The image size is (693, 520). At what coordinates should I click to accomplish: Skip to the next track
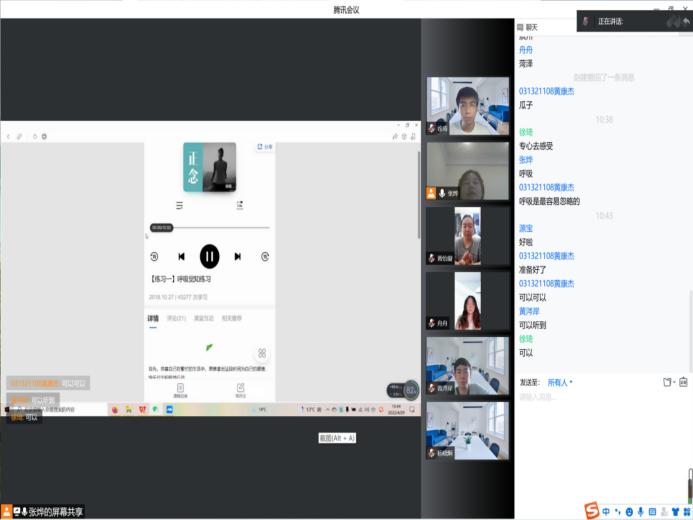(238, 257)
